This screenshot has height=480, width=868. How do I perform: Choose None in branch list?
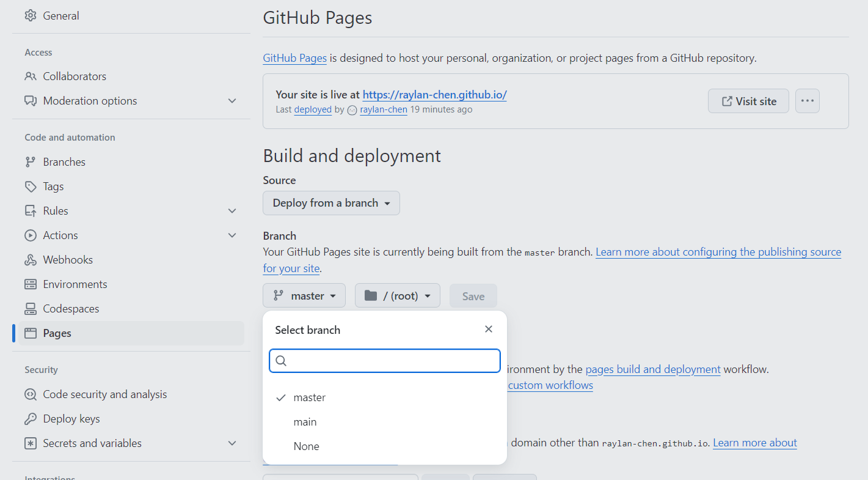385,446
